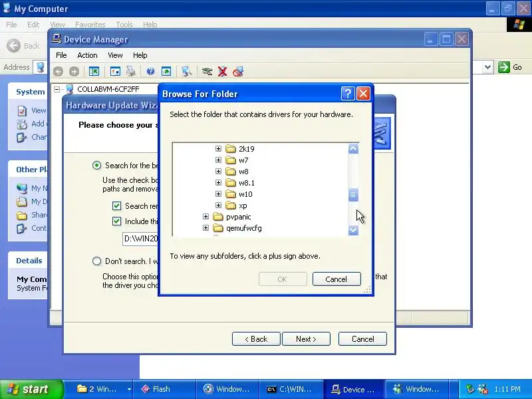This screenshot has width=532, height=399.
Task: Click the xp folder icon
Action: [x=231, y=205]
